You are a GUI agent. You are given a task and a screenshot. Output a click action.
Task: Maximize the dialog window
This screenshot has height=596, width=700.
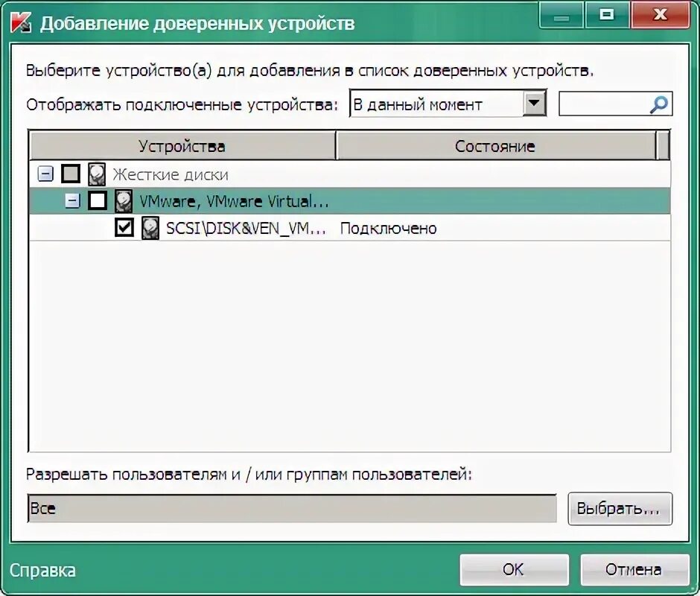[x=607, y=15]
